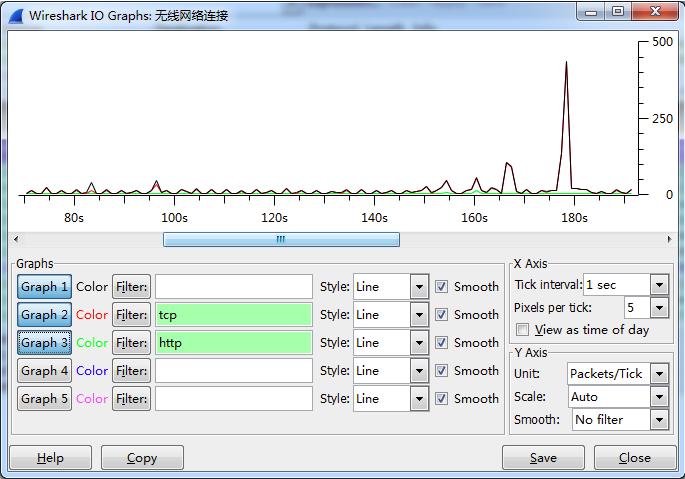685x479 pixels.
Task: Uncheck Smooth for Graph 2
Action: [x=441, y=315]
